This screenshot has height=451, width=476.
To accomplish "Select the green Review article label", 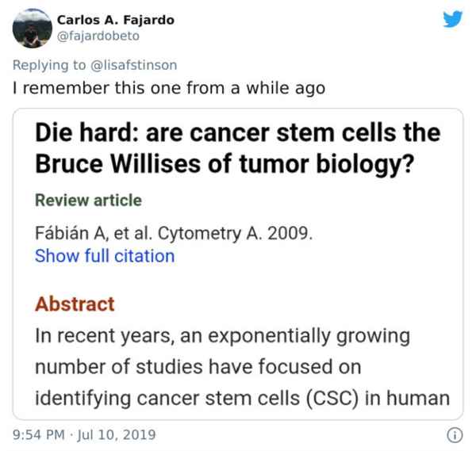I will click(x=88, y=200).
